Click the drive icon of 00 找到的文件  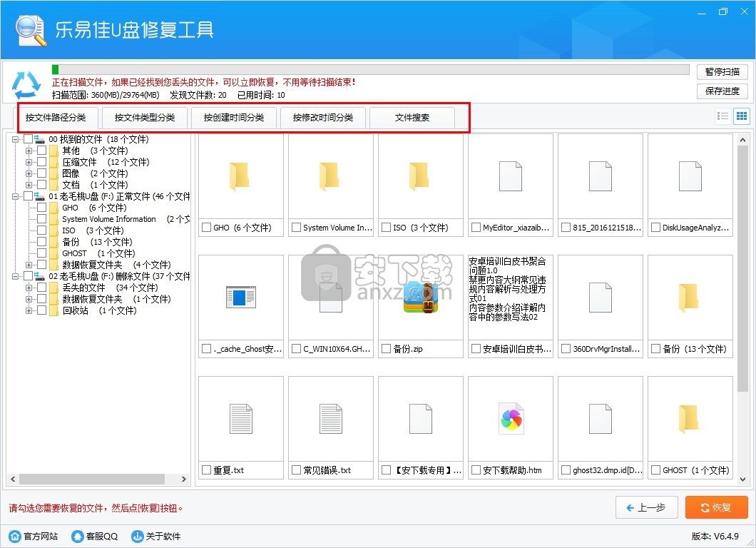[x=39, y=139]
